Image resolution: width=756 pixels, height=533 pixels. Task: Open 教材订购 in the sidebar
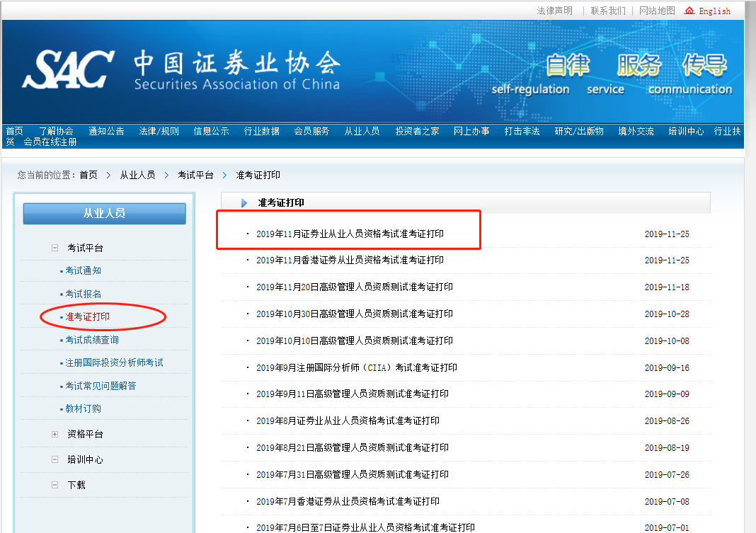tap(84, 408)
